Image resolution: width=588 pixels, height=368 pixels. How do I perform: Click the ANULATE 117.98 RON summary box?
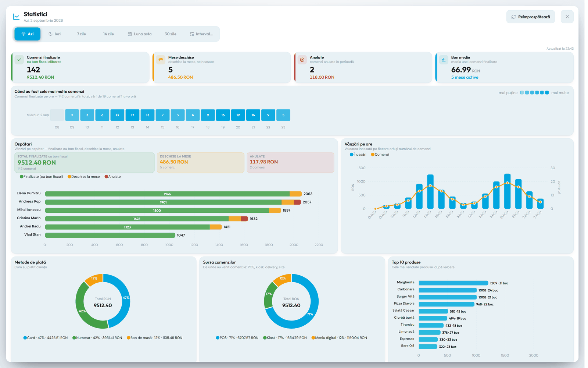(x=290, y=163)
